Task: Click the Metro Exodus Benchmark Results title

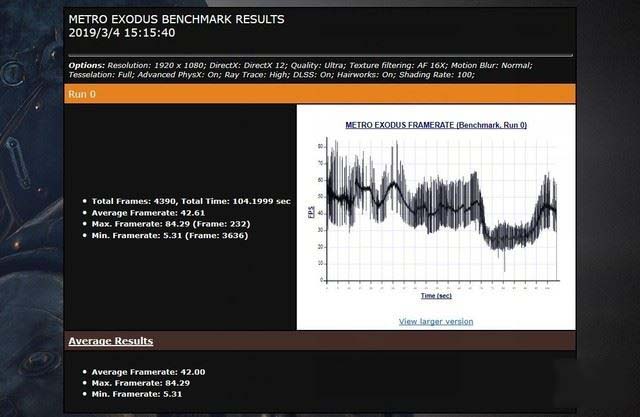Action: coord(176,19)
